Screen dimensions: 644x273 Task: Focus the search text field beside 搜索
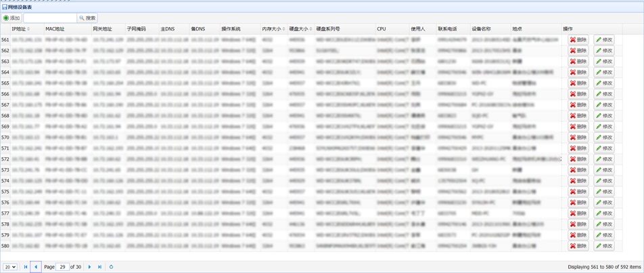[50, 18]
